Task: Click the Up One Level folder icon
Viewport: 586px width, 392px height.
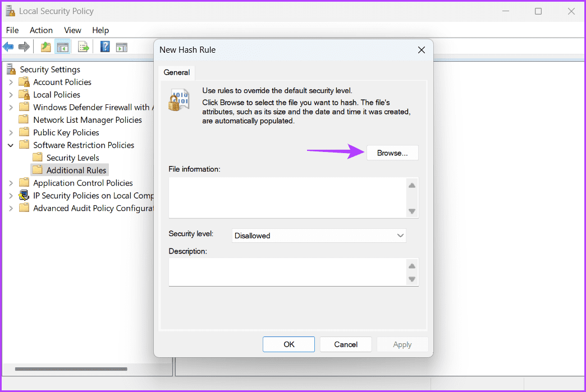Action: pyautogui.click(x=45, y=47)
